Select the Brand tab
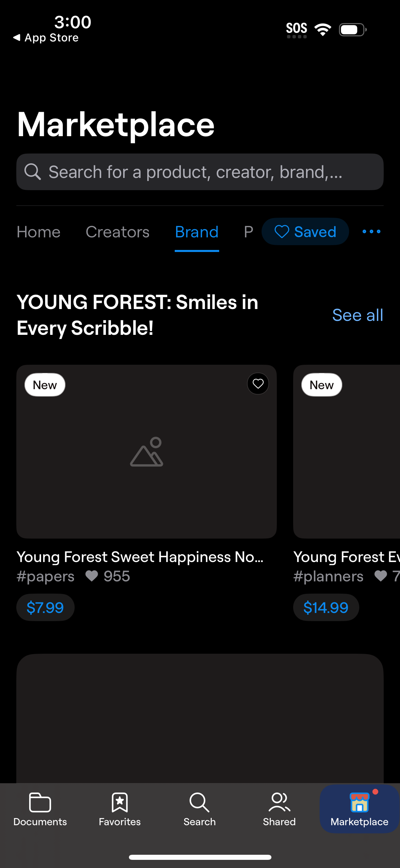Image resolution: width=400 pixels, height=868 pixels. (197, 232)
